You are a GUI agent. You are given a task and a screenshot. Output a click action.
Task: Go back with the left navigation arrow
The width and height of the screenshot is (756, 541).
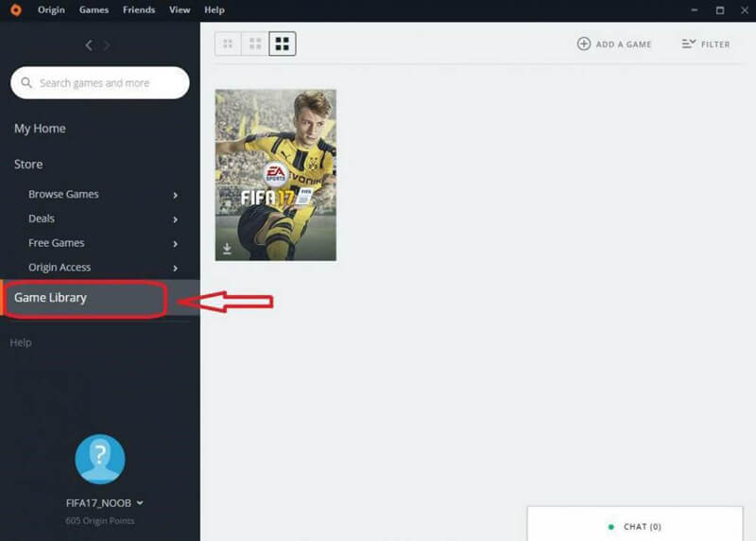click(89, 45)
